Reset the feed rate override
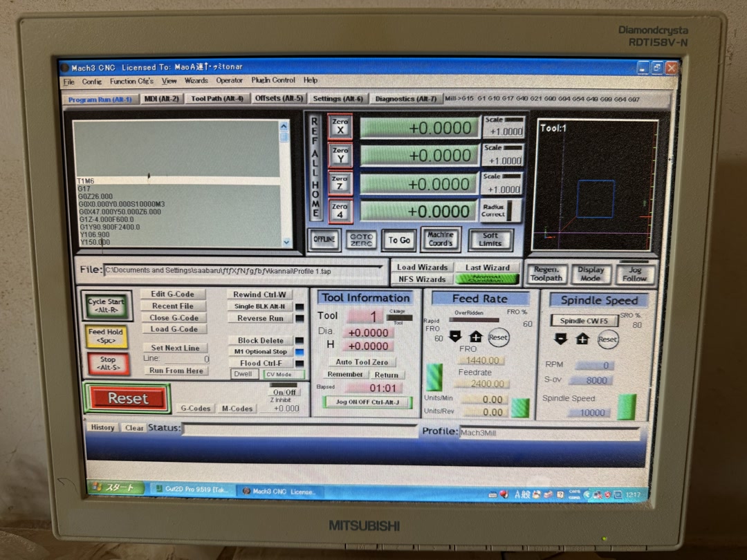 pos(498,337)
